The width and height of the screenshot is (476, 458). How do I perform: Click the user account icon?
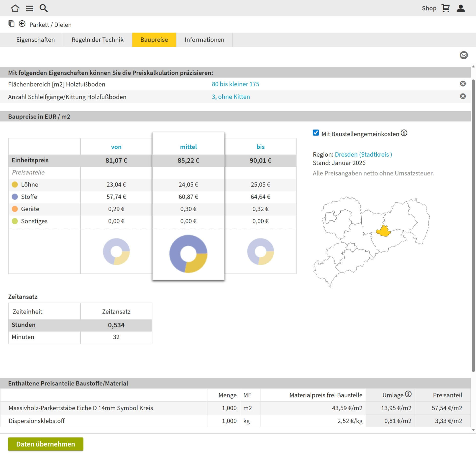coord(461,8)
